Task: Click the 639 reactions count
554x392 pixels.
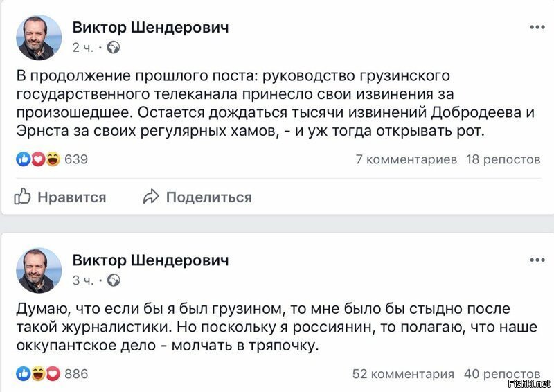Action: (76, 159)
